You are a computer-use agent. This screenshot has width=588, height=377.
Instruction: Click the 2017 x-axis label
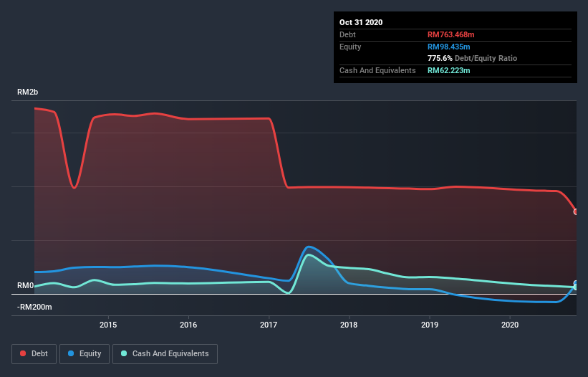(269, 325)
